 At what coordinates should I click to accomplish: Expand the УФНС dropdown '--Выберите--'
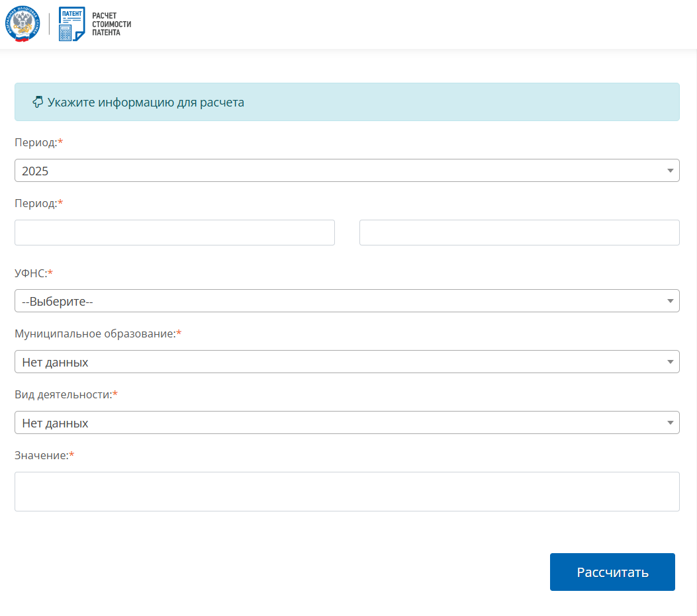click(x=347, y=301)
